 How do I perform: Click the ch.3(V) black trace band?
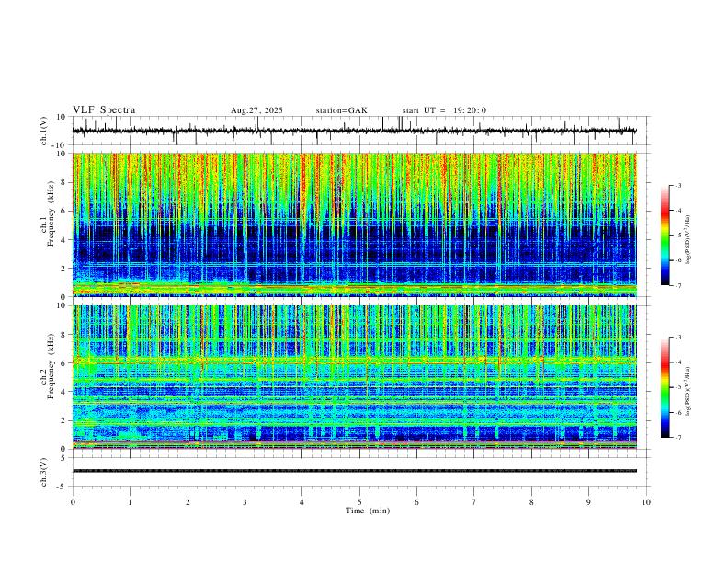[x=355, y=471]
